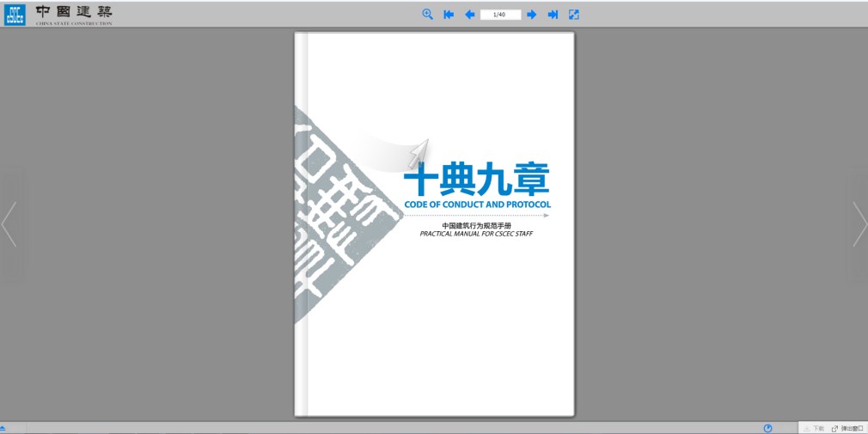Viewport: 868px width, 434px height.
Task: Click the page number field showing 1/40
Action: [x=500, y=15]
